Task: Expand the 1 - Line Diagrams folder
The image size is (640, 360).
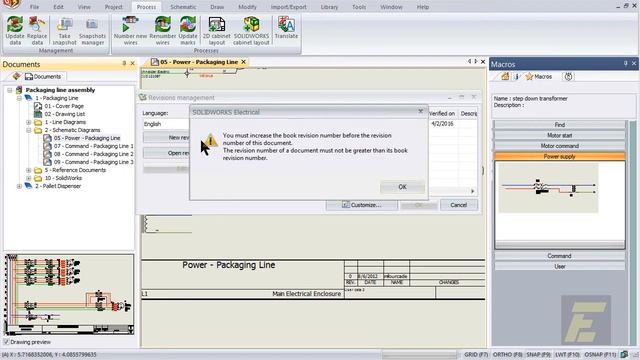Action: (x=29, y=122)
